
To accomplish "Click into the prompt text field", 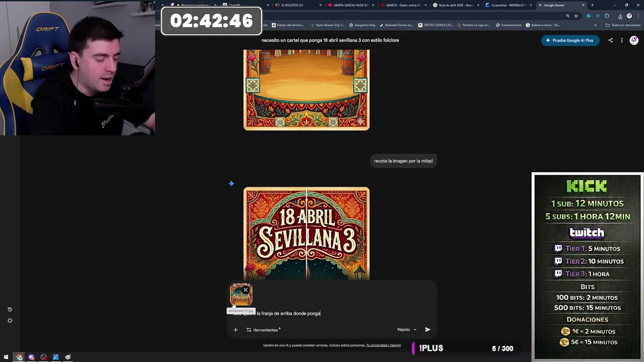I will pyautogui.click(x=332, y=314).
